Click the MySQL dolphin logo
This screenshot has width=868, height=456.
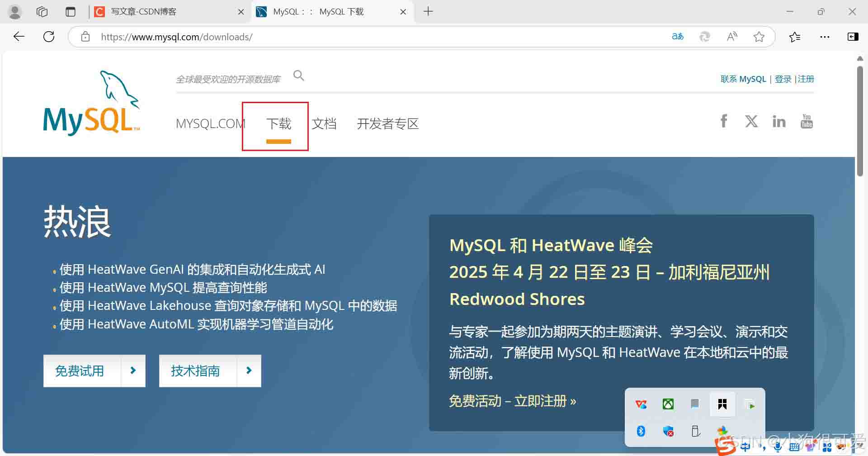[x=92, y=103]
